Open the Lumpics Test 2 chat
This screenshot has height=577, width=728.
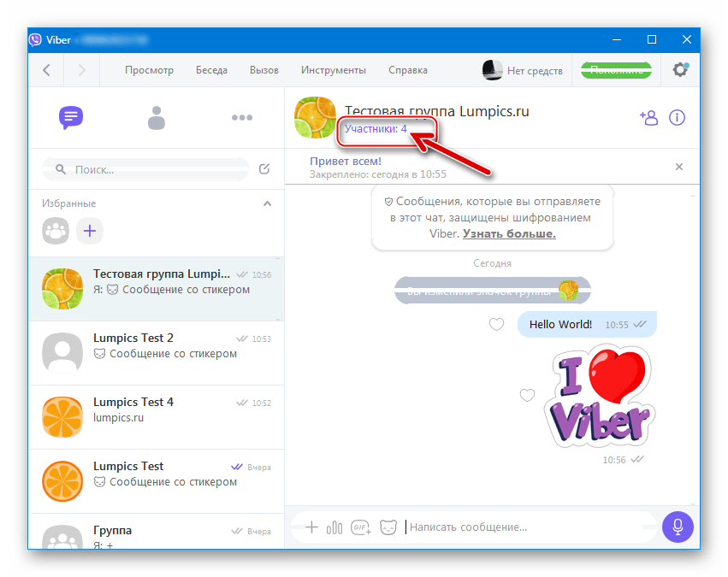[x=156, y=353]
